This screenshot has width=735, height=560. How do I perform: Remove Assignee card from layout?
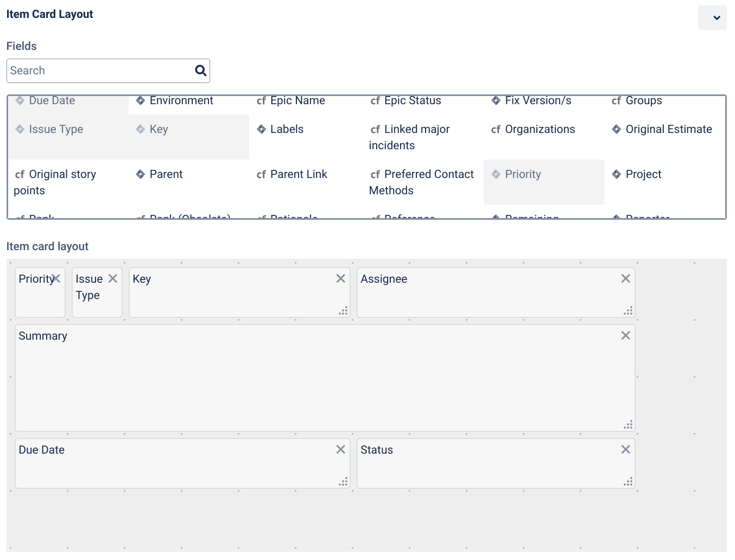[x=626, y=278]
